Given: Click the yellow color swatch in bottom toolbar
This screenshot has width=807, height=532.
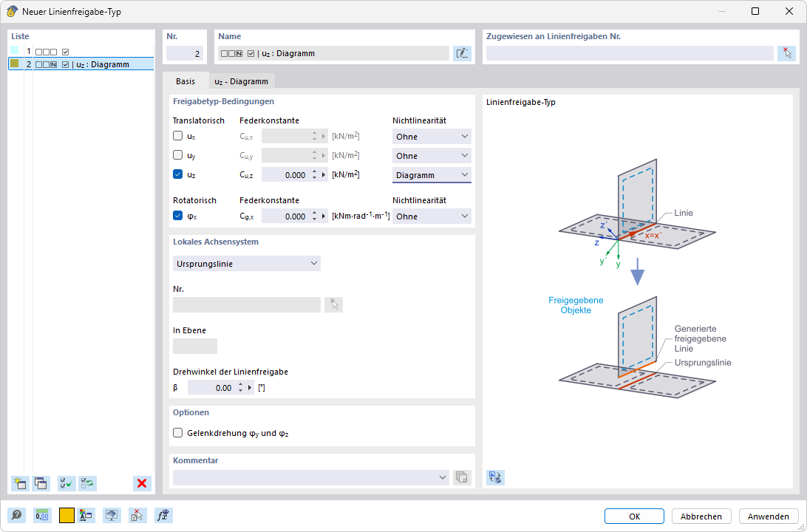Looking at the screenshot, I should (x=67, y=516).
